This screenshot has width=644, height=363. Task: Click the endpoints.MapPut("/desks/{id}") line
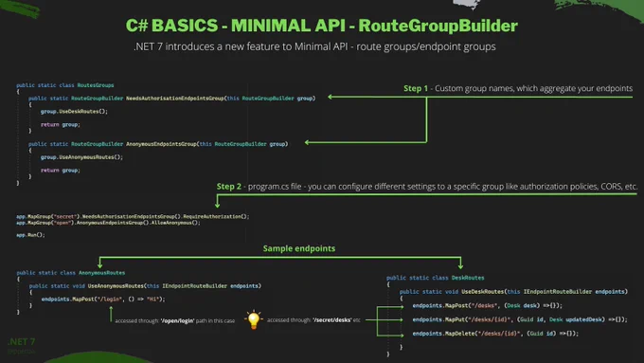tap(520, 319)
